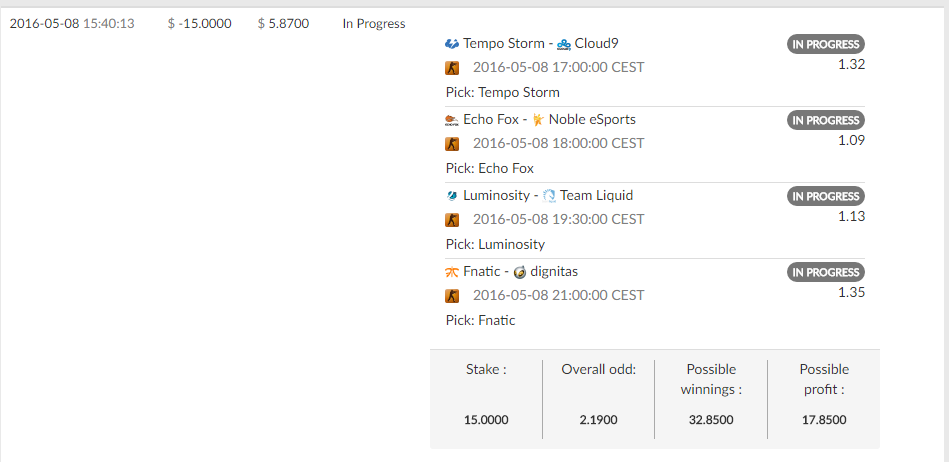Click the Luminosity team logo
The width and height of the screenshot is (949, 462).
452,196
